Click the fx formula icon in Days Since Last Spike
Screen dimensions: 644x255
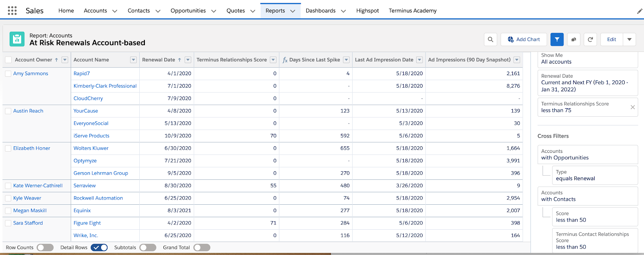285,60
